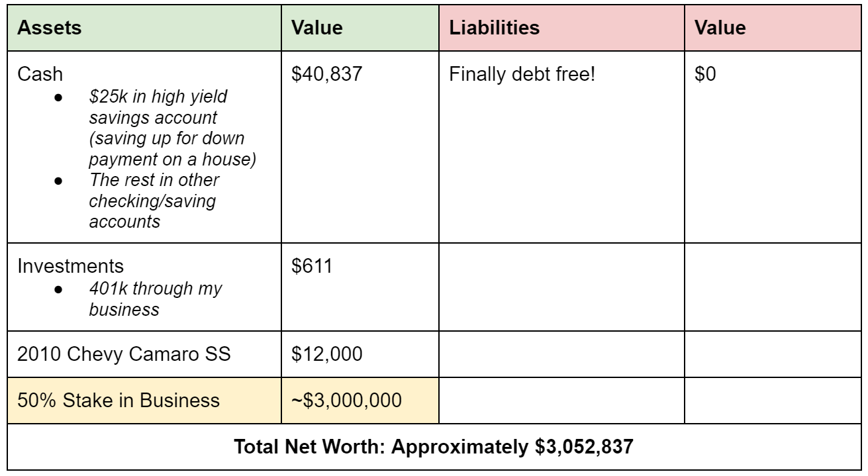Select the 2010 Chevy Camaro SS cell
The height and width of the screenshot is (476, 868).
(145, 354)
